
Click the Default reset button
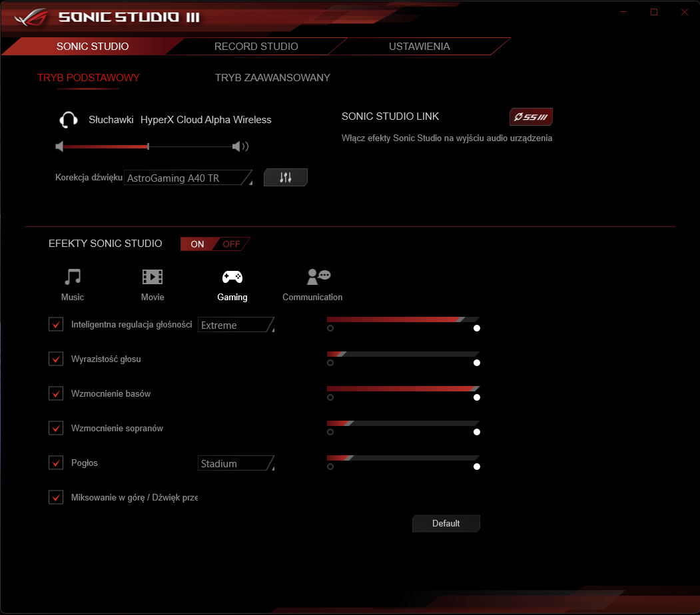tap(446, 523)
